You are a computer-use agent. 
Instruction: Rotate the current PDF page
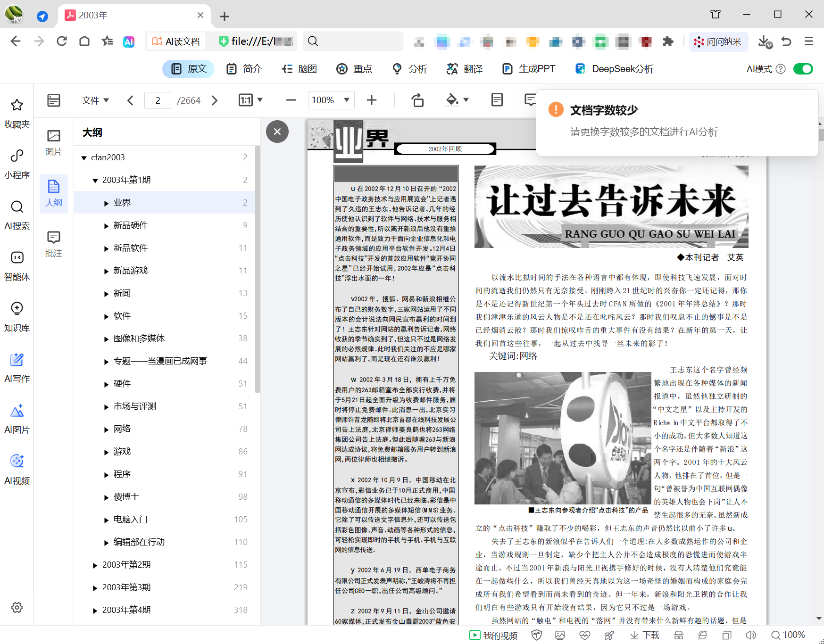(417, 100)
